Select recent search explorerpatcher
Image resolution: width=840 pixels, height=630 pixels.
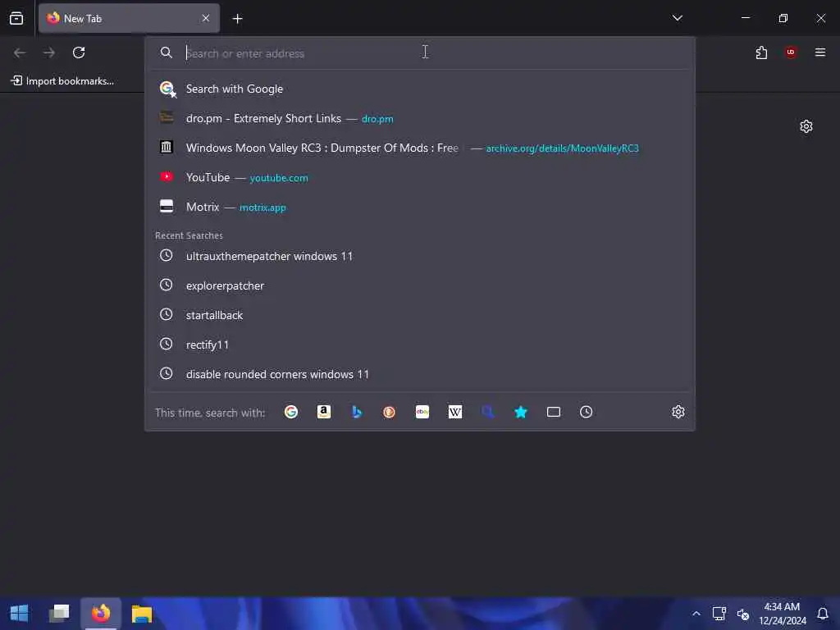coord(420,285)
